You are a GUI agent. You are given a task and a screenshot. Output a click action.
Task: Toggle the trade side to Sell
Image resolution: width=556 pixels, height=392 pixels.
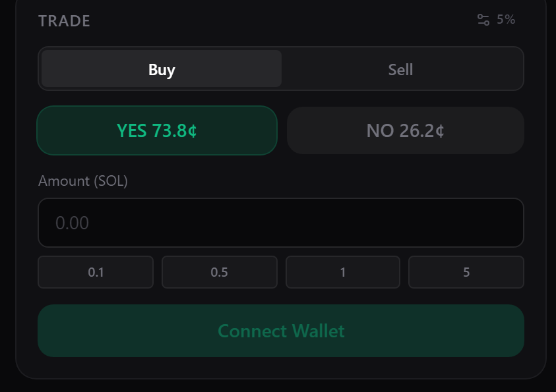point(401,69)
